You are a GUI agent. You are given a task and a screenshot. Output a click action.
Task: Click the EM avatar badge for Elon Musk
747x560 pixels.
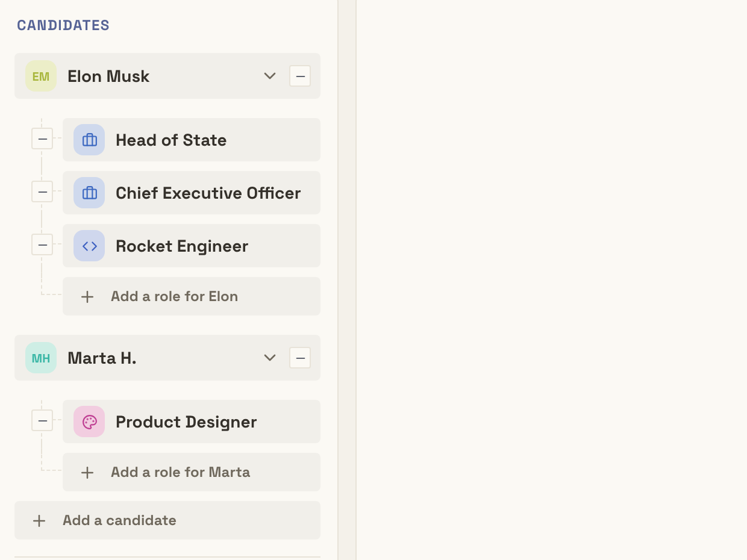click(x=41, y=76)
